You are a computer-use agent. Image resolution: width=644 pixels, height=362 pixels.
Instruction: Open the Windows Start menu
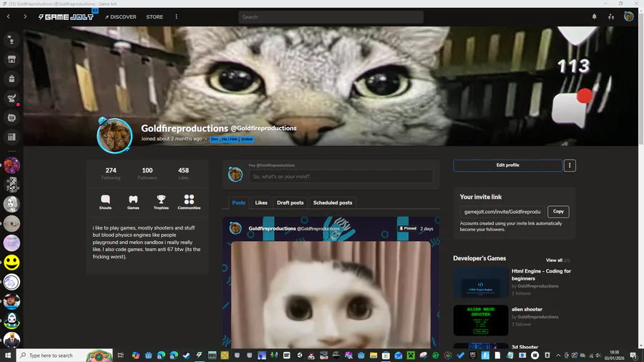pos(8,356)
